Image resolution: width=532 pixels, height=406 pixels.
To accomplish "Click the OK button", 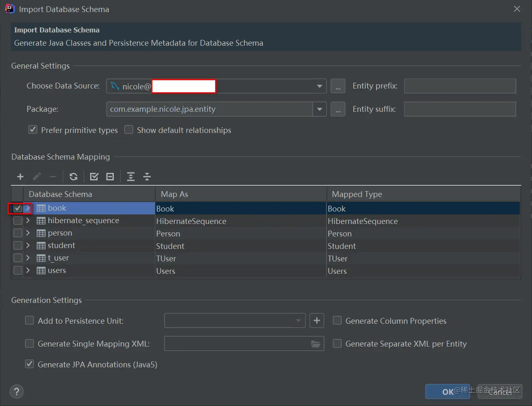I will coord(448,391).
